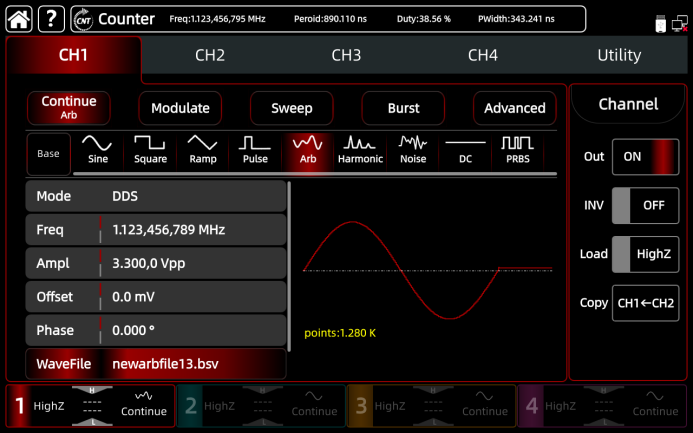Click the parameter list vertical scrollbar
Viewport: 693px width, 433px height.
(x=289, y=266)
